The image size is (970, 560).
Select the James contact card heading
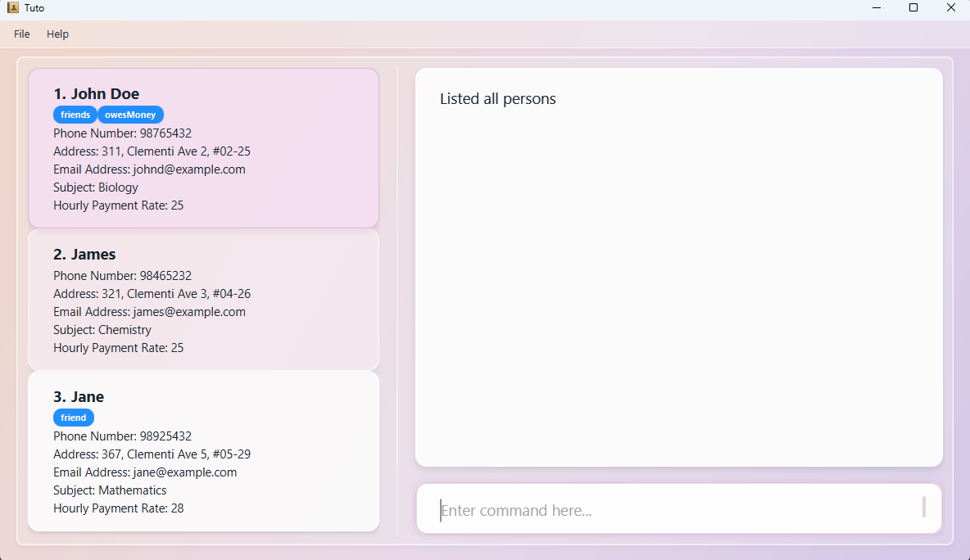tap(84, 255)
